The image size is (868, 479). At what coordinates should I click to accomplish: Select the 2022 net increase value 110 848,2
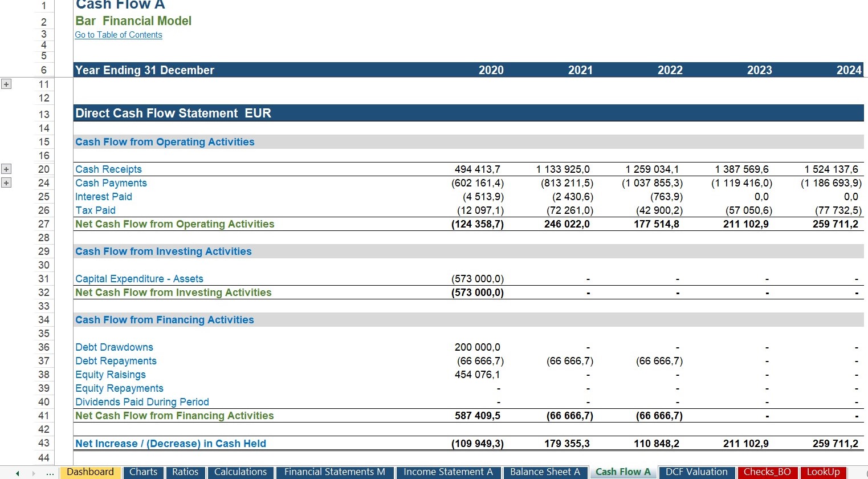coord(656,444)
